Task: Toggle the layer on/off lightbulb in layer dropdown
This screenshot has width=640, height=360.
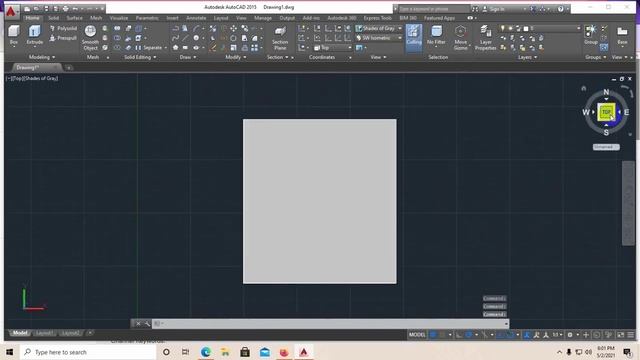Action: coord(503,28)
